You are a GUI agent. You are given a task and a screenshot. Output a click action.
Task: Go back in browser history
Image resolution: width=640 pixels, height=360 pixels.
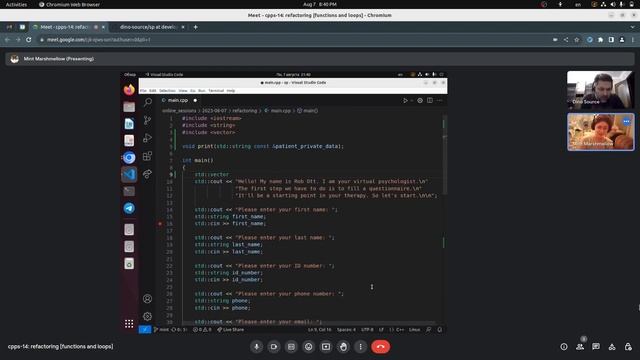click(x=7, y=40)
